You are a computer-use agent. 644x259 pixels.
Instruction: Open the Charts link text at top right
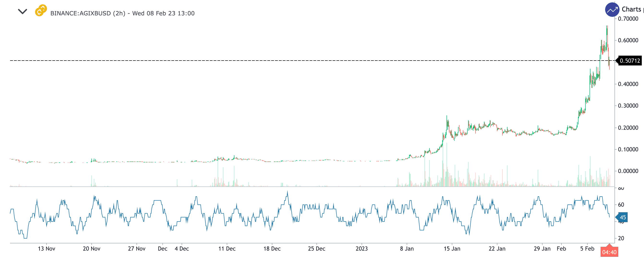(x=632, y=10)
